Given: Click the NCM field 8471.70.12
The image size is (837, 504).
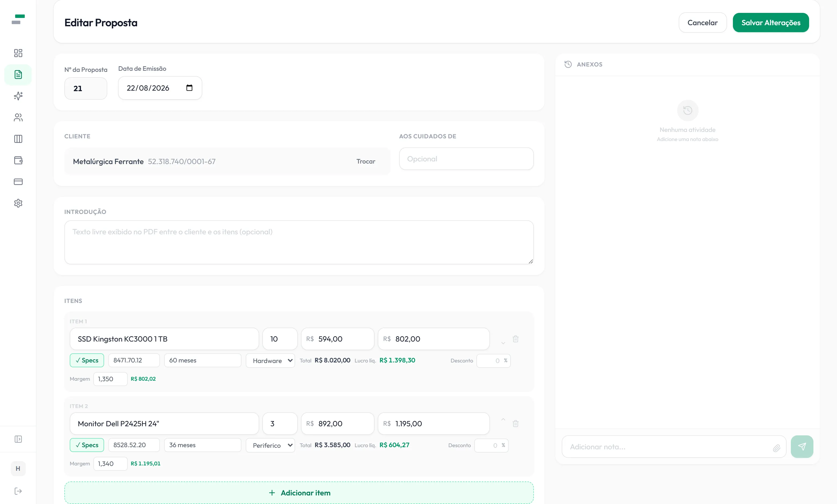Looking at the screenshot, I should click(x=134, y=360).
